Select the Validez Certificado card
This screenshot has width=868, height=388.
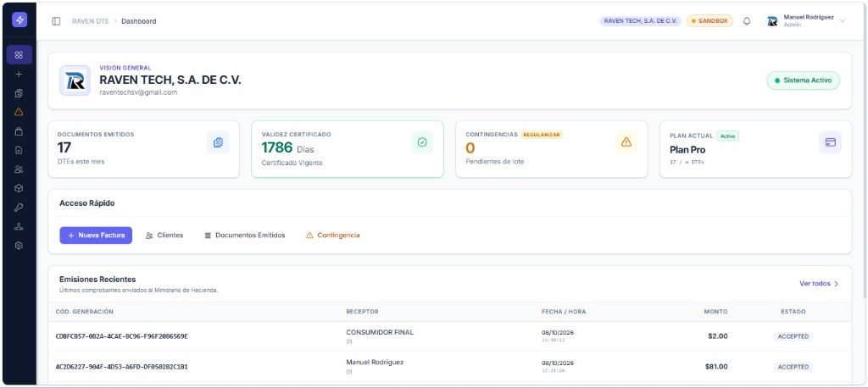[x=347, y=149]
